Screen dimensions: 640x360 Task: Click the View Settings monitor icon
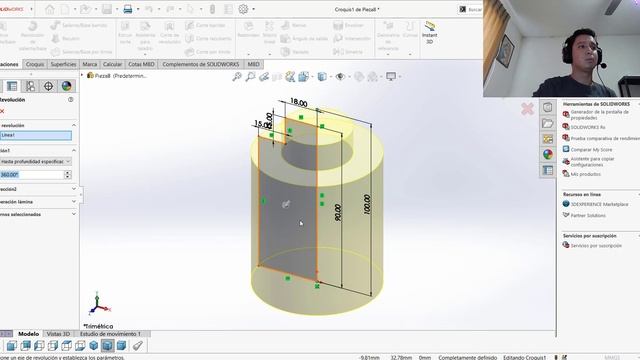(x=391, y=76)
